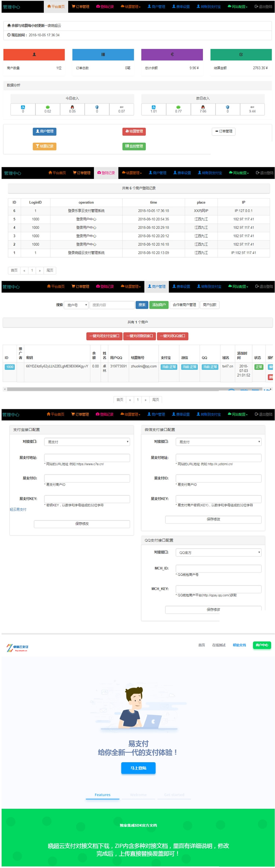Screen dimensions: 275x868
Task: Click the MCH_ID input field
Action: point(219,569)
